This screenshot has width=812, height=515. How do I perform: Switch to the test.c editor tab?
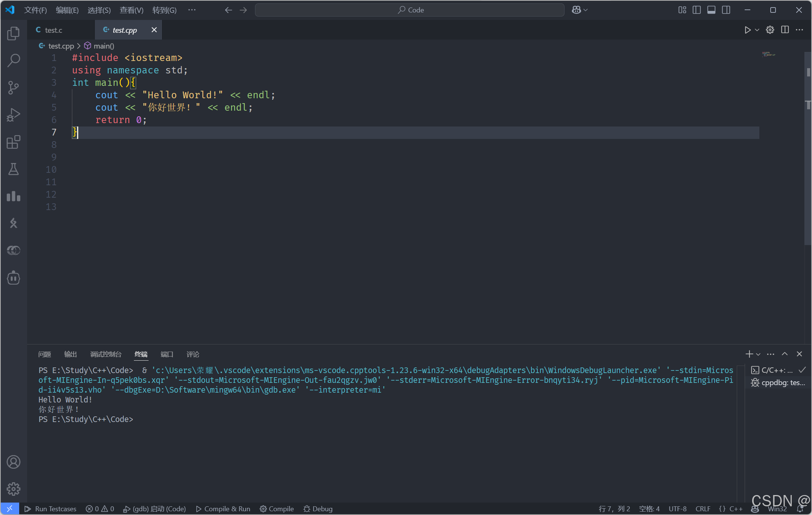(53, 30)
